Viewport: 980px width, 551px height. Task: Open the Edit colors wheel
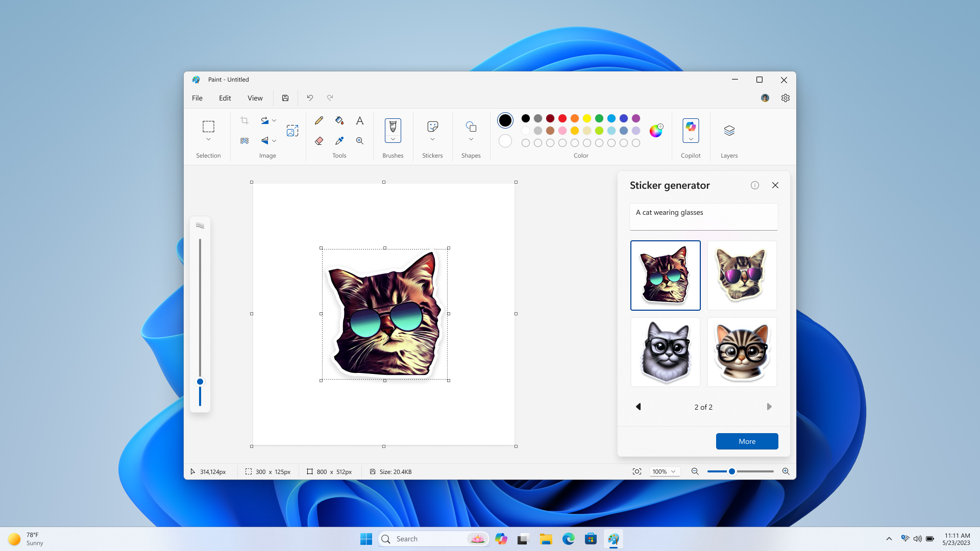point(656,131)
